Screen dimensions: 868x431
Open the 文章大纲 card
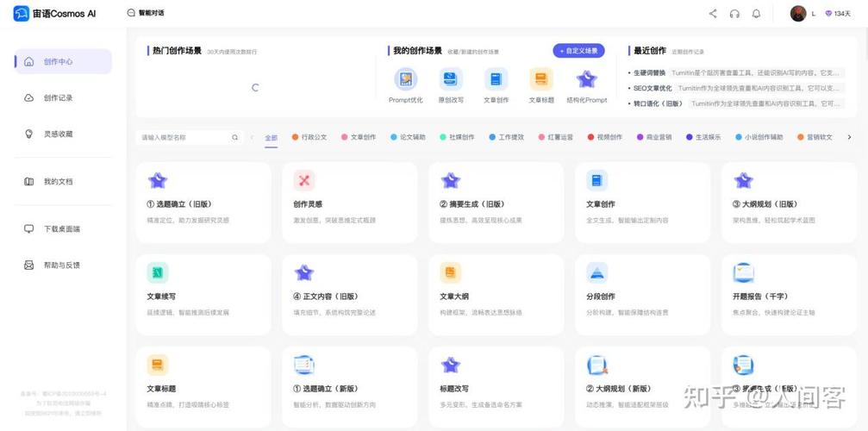click(496, 295)
